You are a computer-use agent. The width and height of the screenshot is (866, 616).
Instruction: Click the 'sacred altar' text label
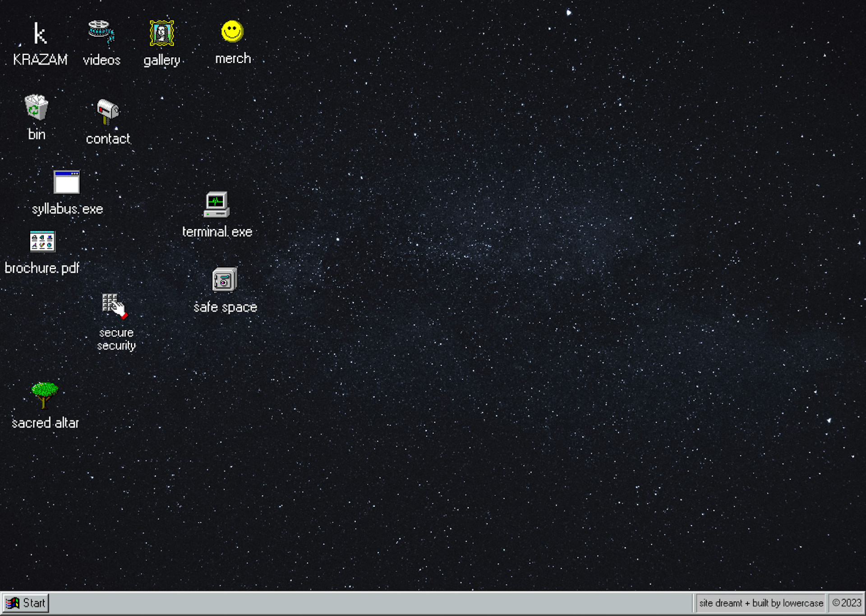point(45,423)
